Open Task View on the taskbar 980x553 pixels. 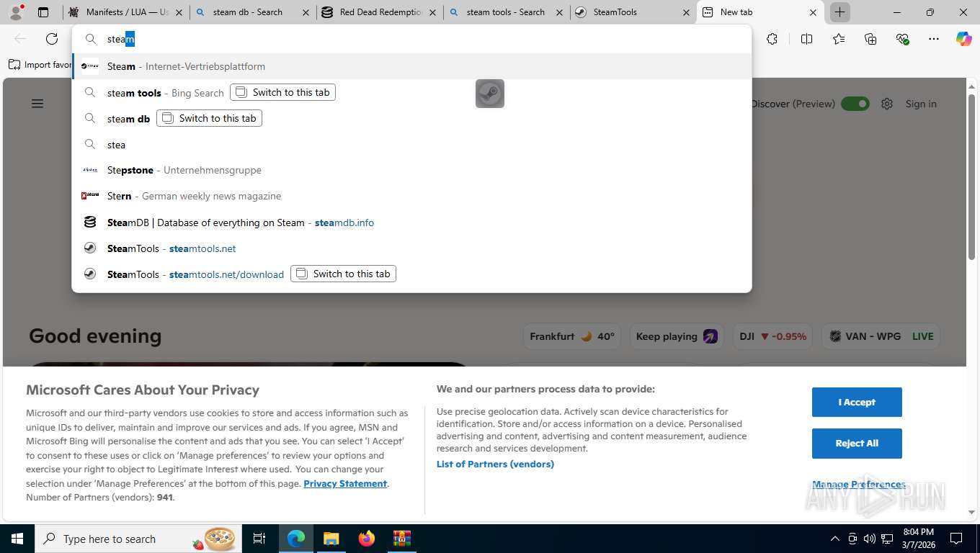(x=259, y=539)
